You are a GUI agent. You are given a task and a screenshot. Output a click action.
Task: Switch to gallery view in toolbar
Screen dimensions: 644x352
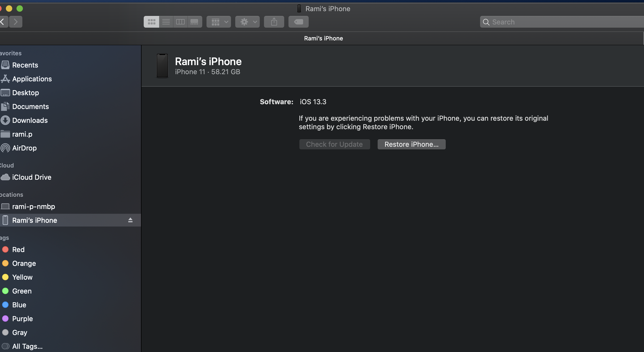coord(195,22)
